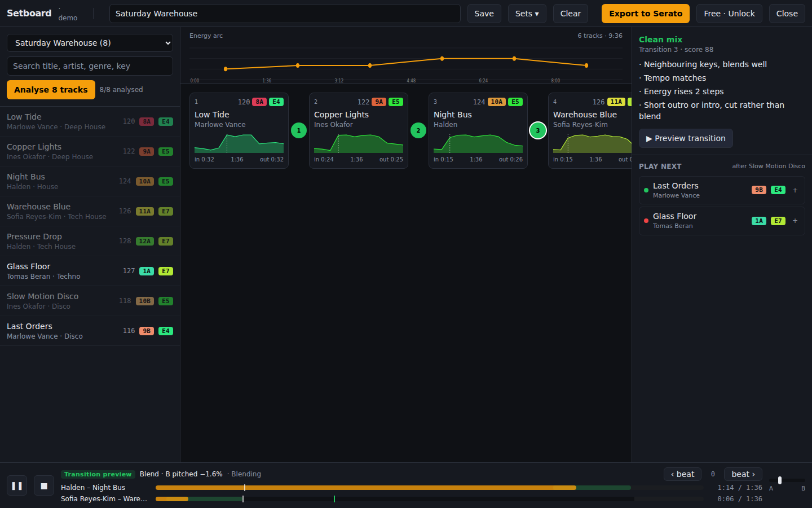This screenshot has width=812, height=508.
Task: Nudge one beat earlier with ‹ beat
Action: (x=683, y=474)
